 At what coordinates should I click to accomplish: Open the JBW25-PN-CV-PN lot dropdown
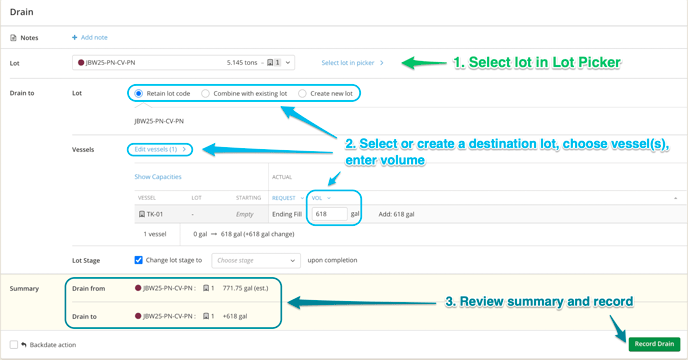[x=183, y=62]
